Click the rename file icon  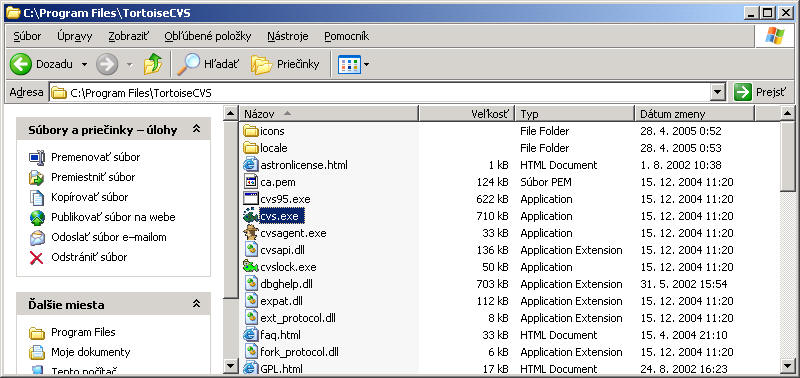(37, 158)
